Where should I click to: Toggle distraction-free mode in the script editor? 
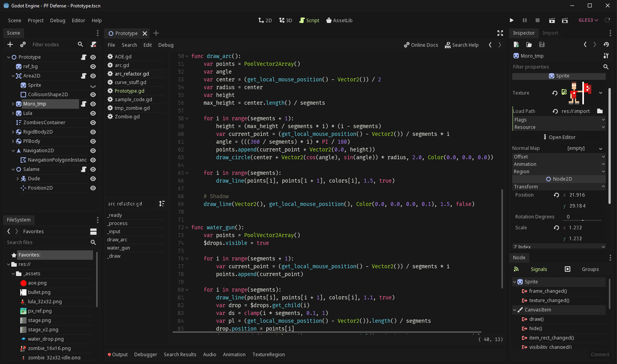(500, 33)
